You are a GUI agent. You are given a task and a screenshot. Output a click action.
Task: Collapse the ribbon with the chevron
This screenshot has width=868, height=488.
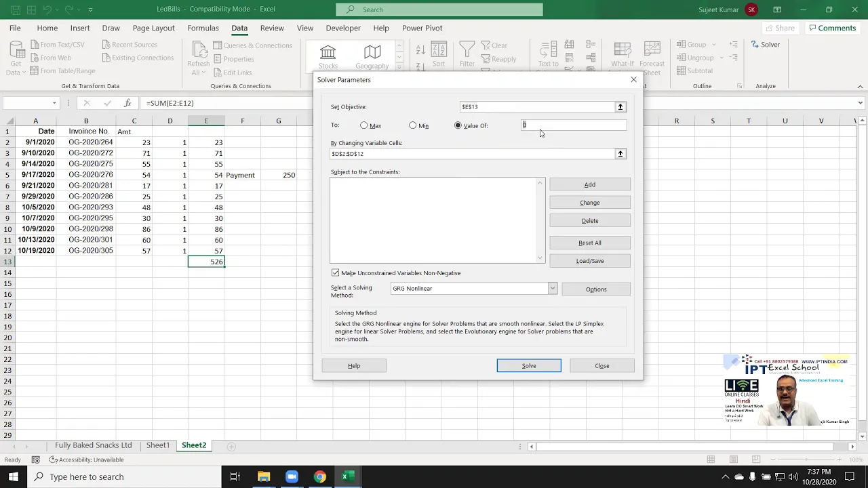(x=860, y=86)
